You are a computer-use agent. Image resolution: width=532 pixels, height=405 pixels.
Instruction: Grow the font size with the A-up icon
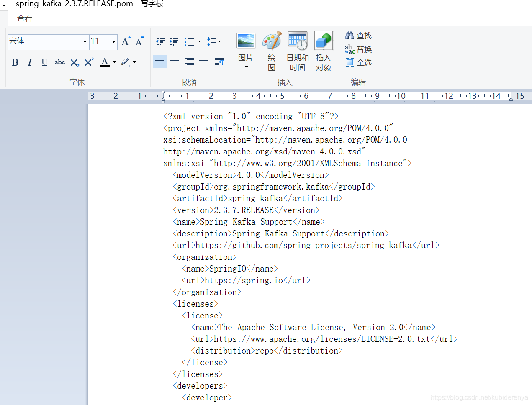point(126,41)
